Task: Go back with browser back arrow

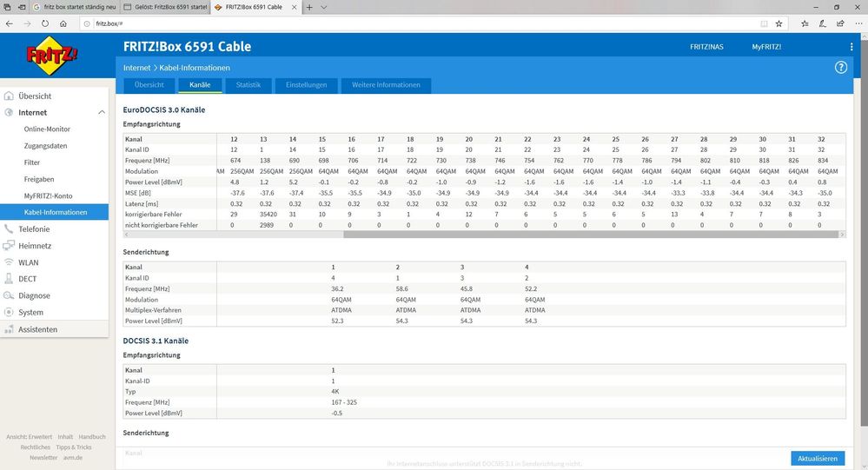Action: pos(10,23)
